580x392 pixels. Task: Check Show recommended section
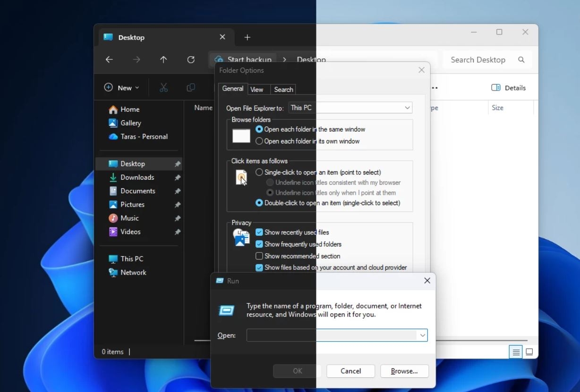tap(298, 256)
